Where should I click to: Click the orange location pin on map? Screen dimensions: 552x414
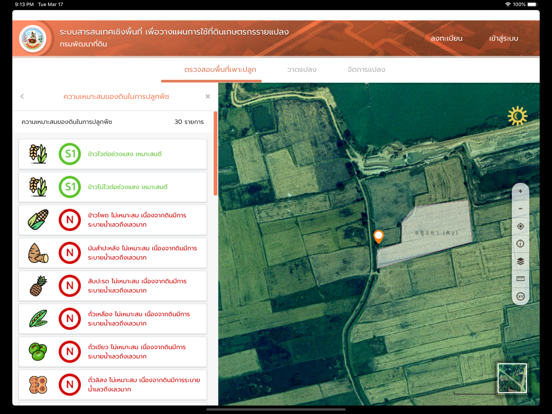click(x=378, y=237)
